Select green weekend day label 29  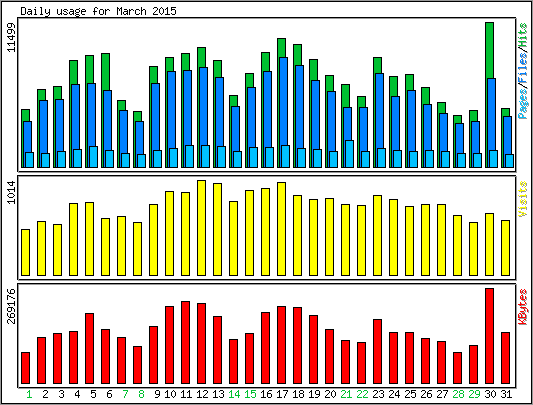pos(474,394)
